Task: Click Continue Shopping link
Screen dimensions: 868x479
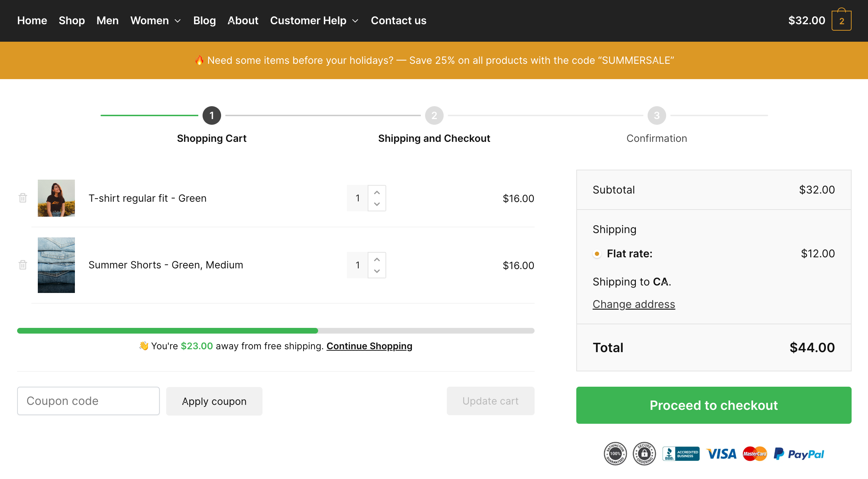Action: 369,346
